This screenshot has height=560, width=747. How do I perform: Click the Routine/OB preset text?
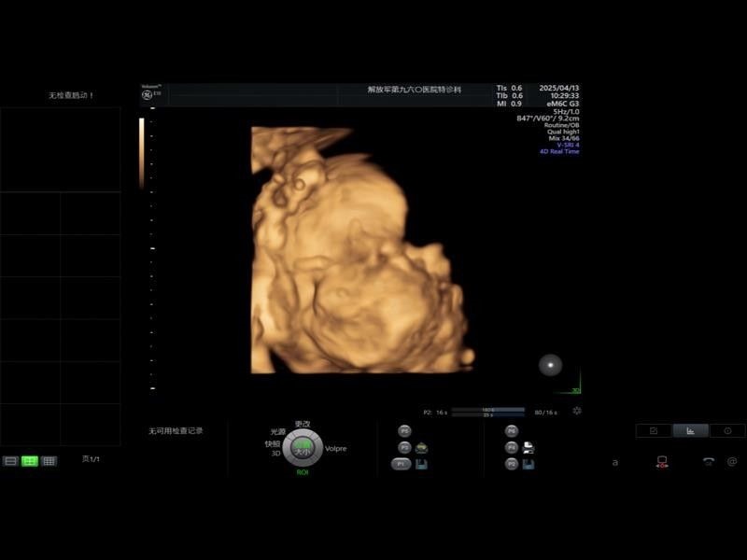562,125
